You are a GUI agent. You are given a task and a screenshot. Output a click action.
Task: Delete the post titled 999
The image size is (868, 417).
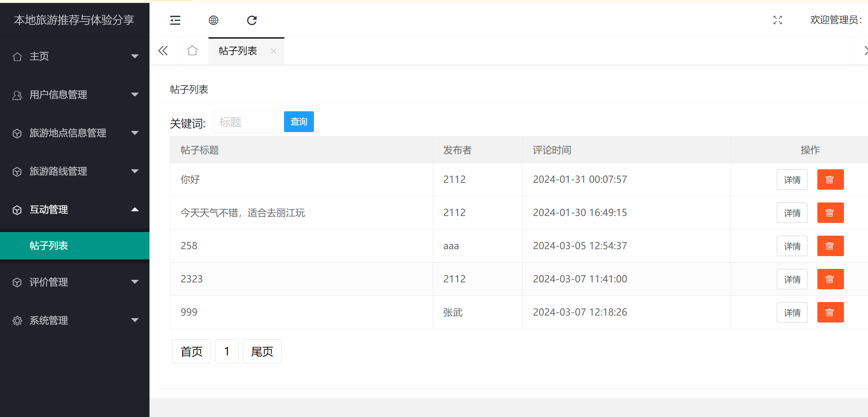830,312
